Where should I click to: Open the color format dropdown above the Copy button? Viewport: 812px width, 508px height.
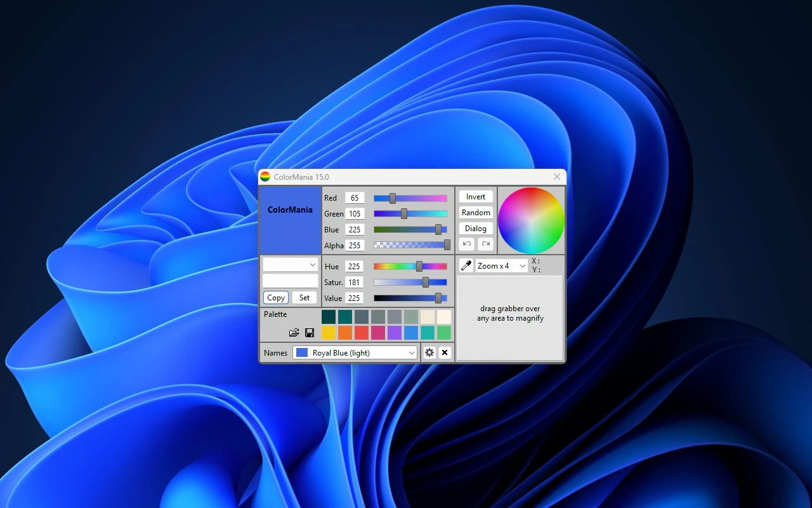tap(291, 264)
